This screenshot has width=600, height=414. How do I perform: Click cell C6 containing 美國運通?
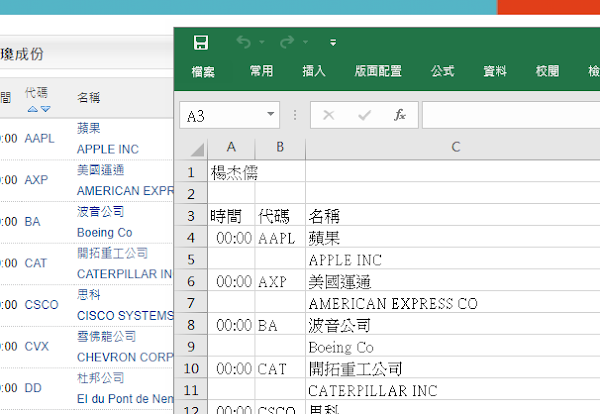click(x=453, y=281)
